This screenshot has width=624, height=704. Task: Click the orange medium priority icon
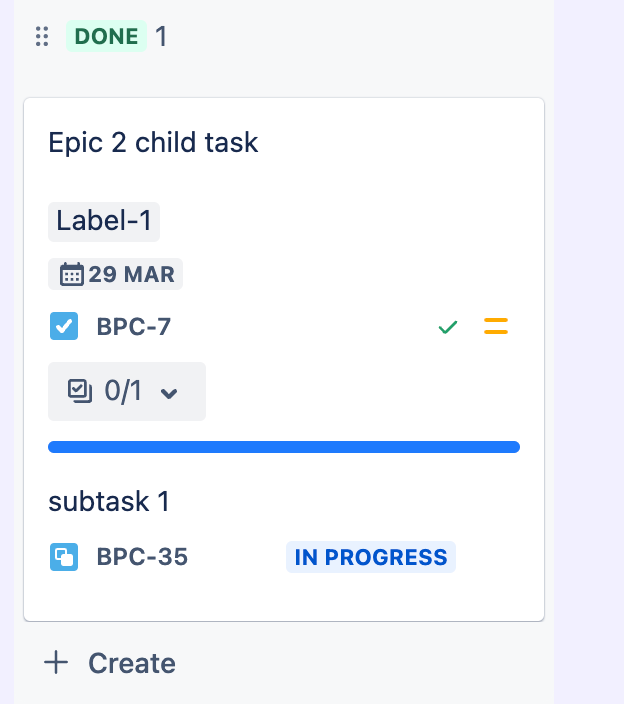click(x=496, y=326)
